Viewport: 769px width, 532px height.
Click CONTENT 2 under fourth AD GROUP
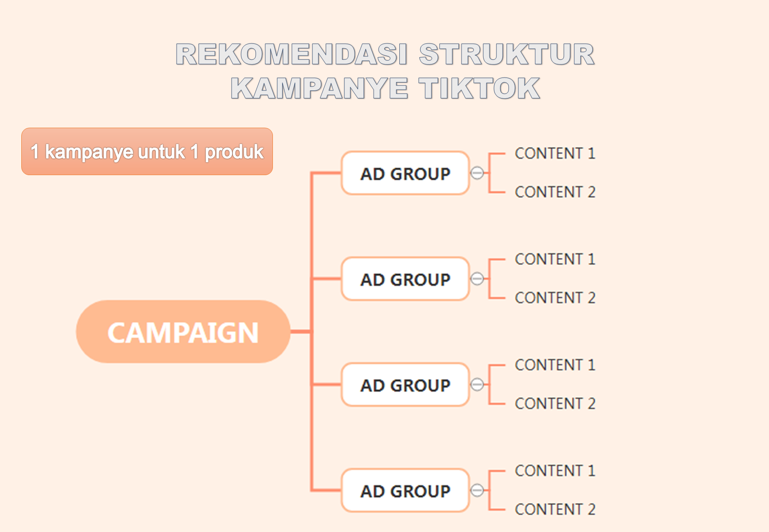(x=555, y=509)
